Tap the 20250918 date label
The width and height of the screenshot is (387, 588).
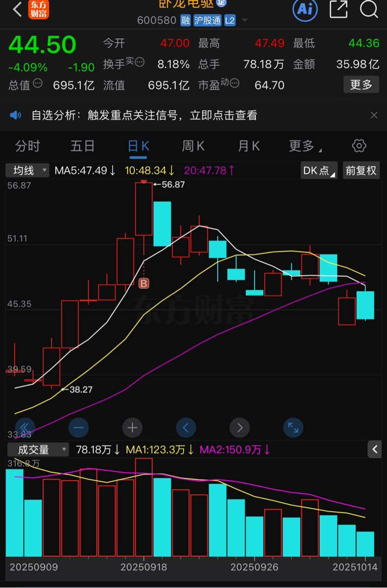[x=144, y=567]
